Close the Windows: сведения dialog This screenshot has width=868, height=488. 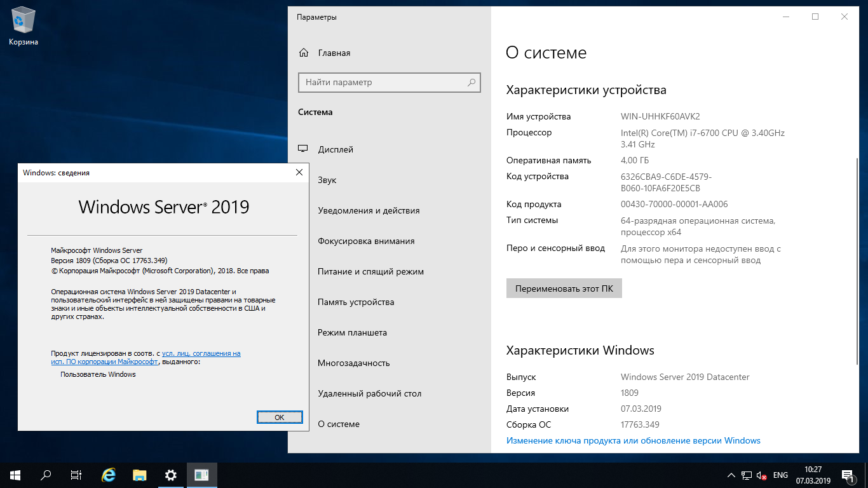pyautogui.click(x=299, y=172)
